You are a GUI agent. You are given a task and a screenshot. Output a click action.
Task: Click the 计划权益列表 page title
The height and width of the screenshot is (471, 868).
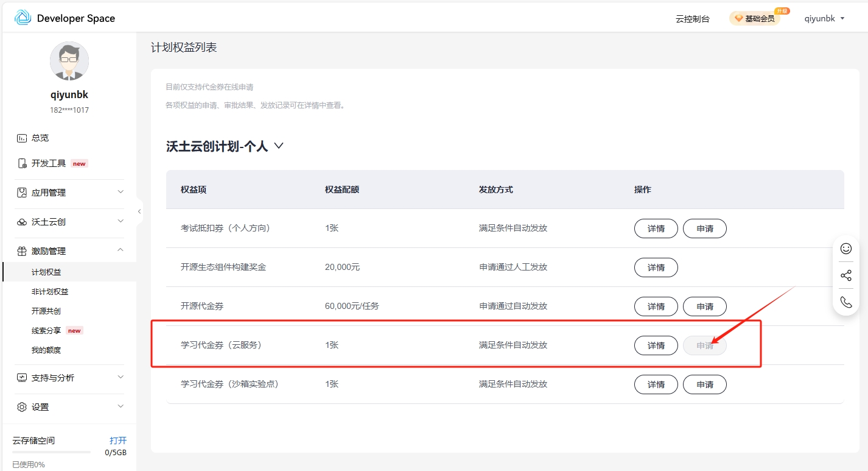184,48
